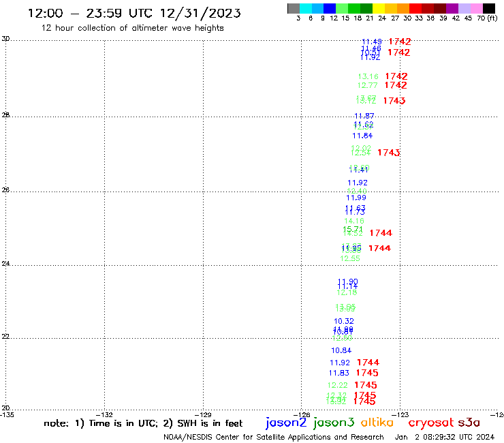Screen dimensions: 504x443
Task: Click wave height value '13.16'
Action: pos(368,76)
